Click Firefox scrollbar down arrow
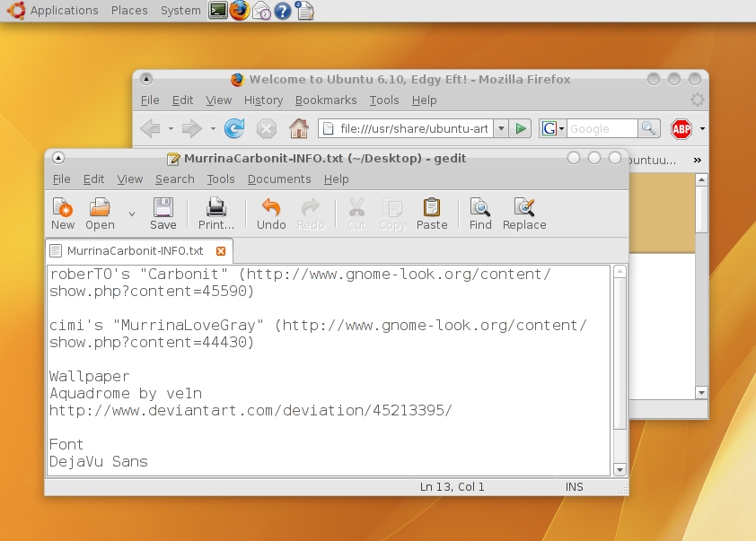The image size is (756, 541). 701,393
